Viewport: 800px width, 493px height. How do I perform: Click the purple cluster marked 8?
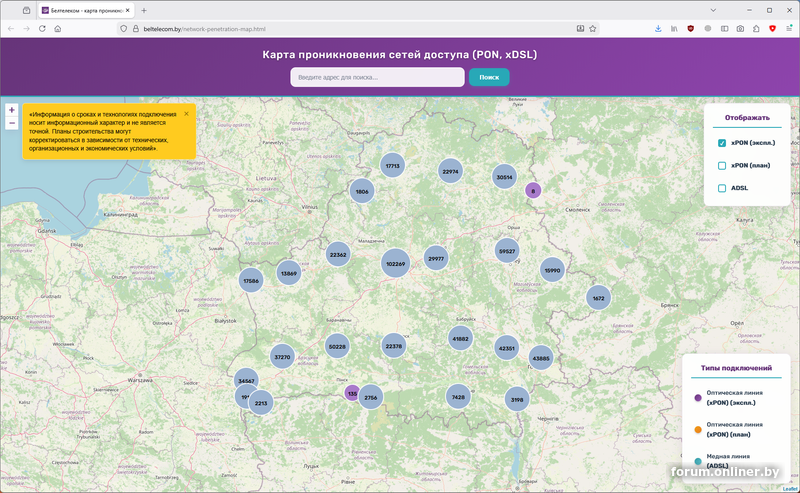pos(533,190)
